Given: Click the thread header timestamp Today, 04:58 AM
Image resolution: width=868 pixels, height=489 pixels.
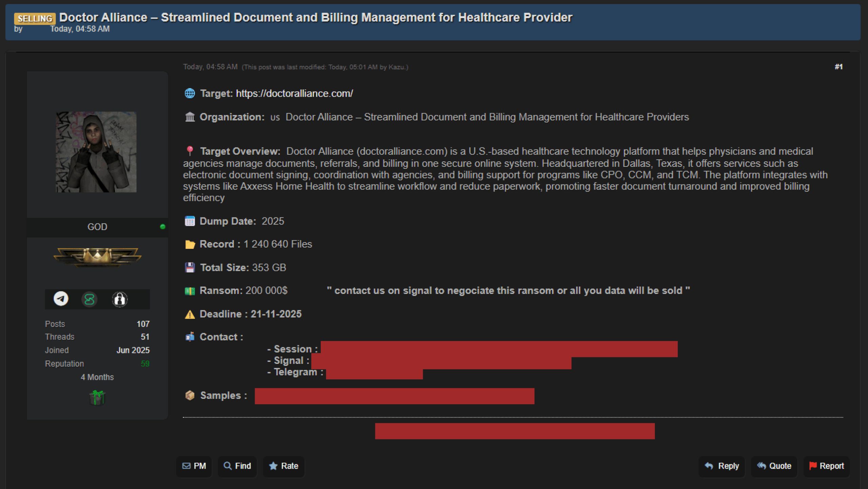Looking at the screenshot, I should point(80,29).
